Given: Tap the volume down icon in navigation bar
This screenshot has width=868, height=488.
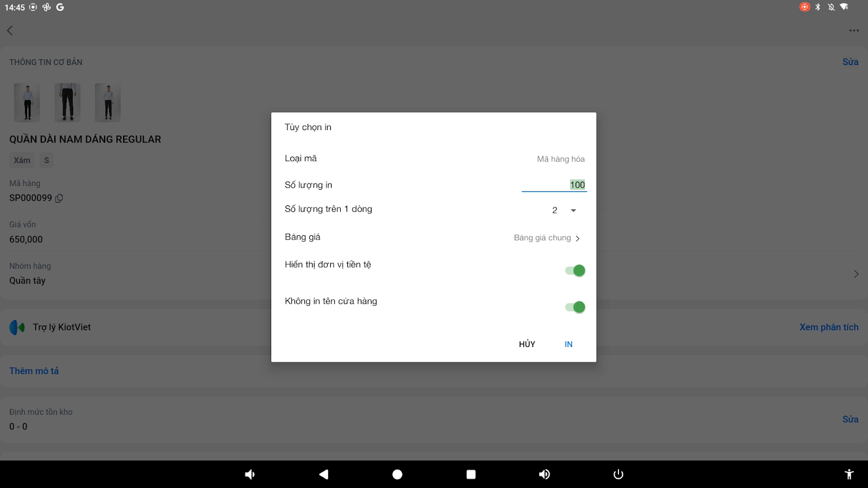Looking at the screenshot, I should click(250, 474).
